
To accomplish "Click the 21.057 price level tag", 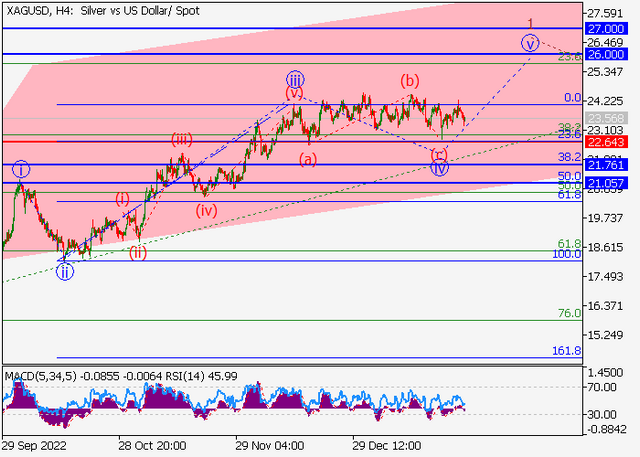I will [606, 183].
